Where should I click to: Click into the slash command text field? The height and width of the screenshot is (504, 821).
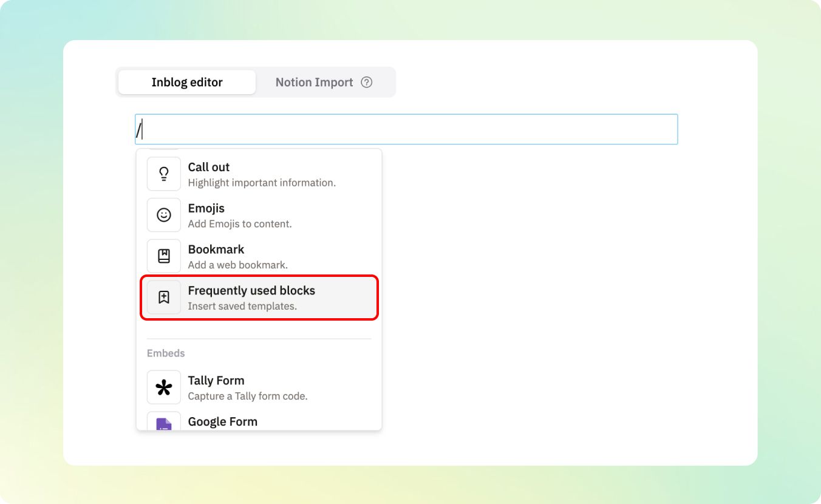click(406, 129)
